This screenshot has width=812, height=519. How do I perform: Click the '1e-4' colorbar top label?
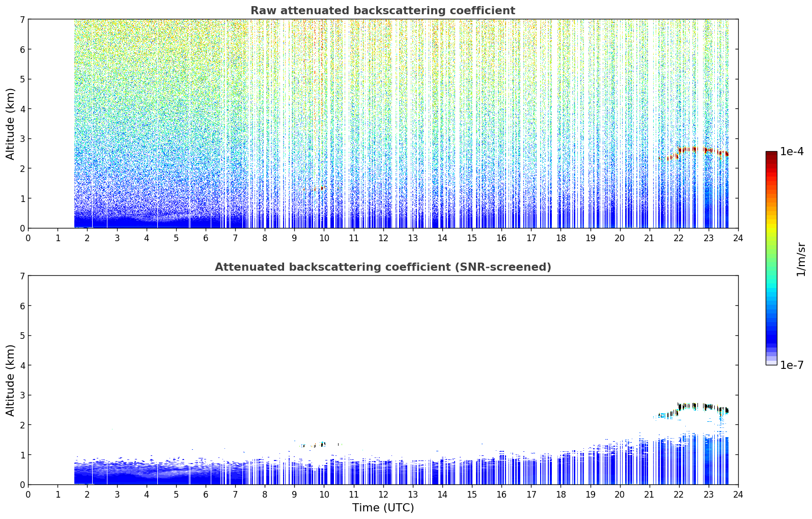click(792, 152)
